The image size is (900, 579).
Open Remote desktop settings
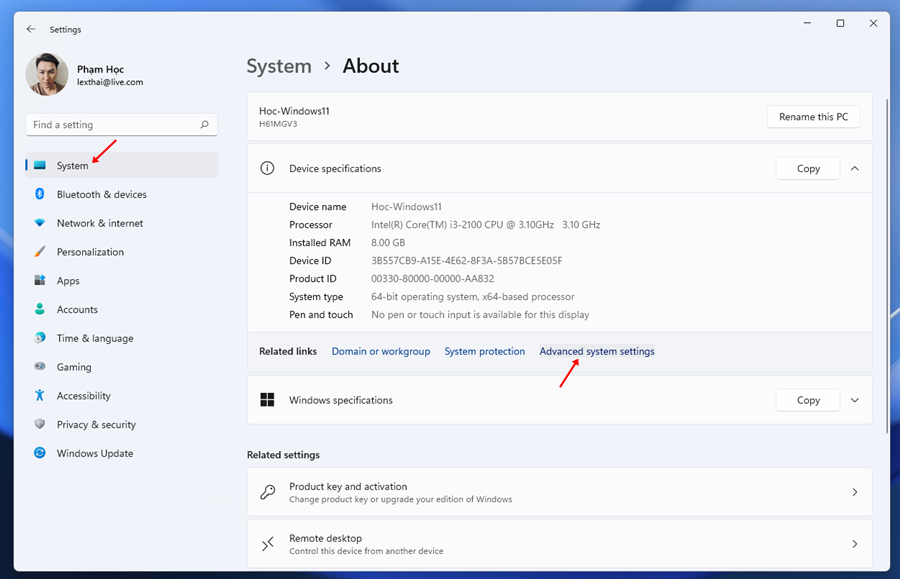[560, 543]
